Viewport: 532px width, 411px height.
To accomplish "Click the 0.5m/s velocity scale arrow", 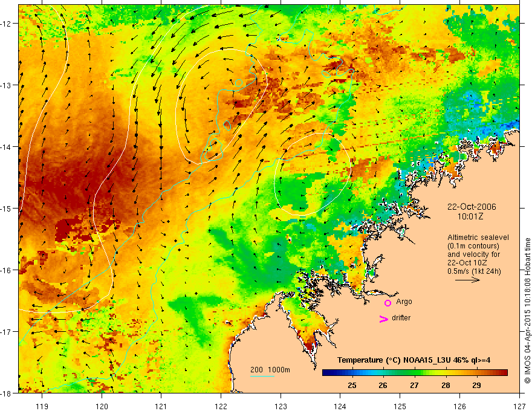I will click(x=467, y=280).
